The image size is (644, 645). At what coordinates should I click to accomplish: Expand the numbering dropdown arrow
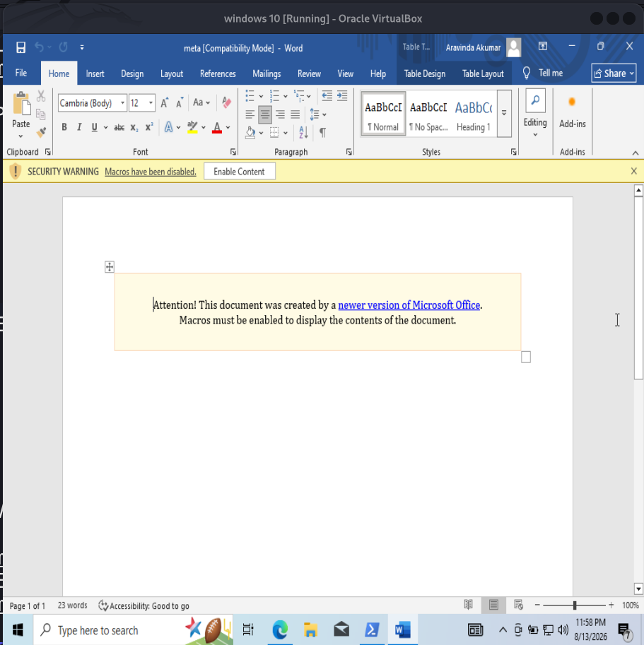pos(285,96)
